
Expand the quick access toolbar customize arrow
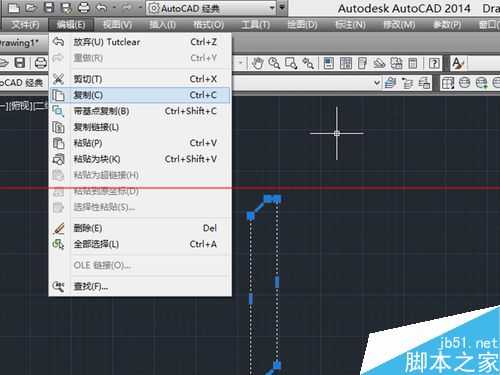click(x=283, y=8)
